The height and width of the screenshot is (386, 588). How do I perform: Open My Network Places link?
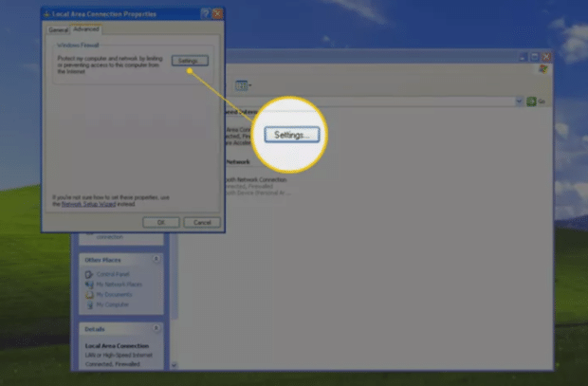point(119,285)
